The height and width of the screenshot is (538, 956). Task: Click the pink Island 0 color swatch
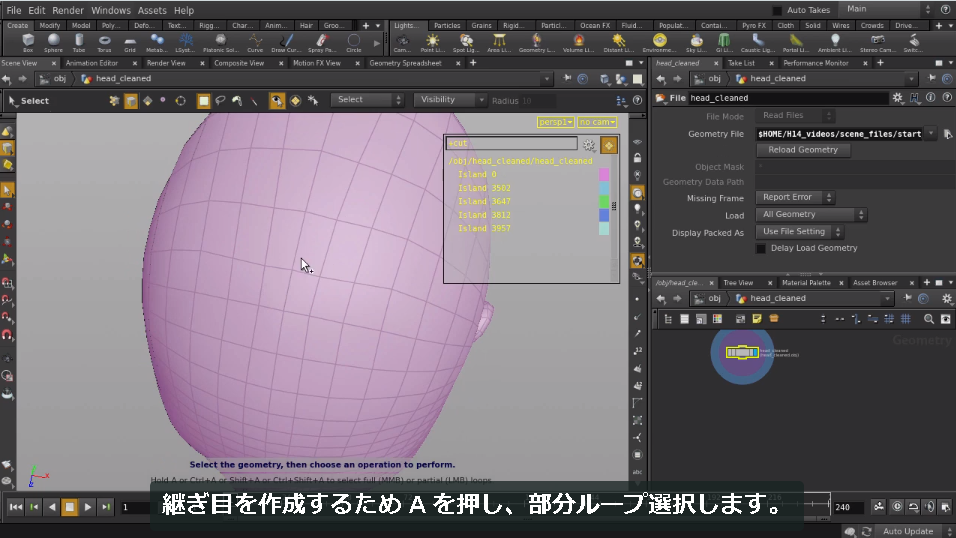(x=604, y=174)
